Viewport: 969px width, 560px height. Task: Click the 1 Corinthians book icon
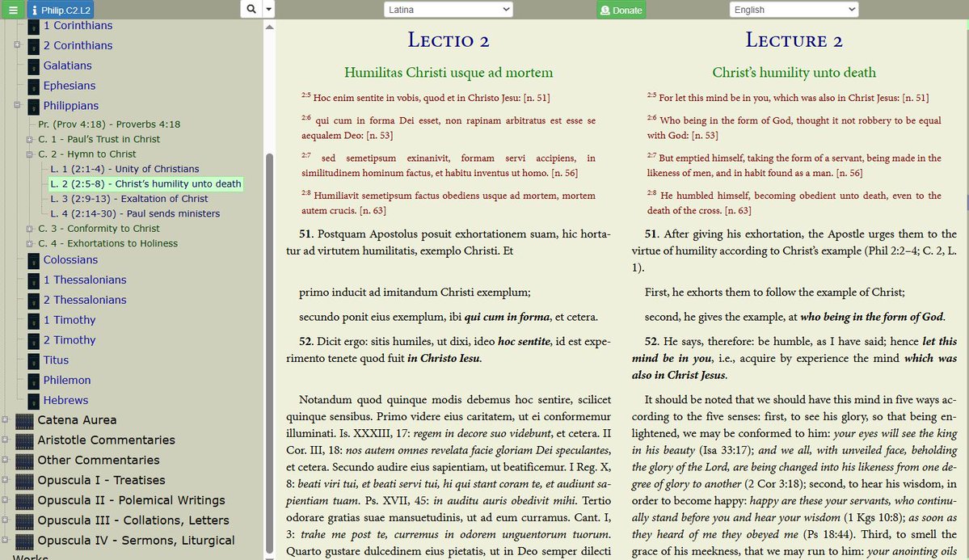pos(33,26)
